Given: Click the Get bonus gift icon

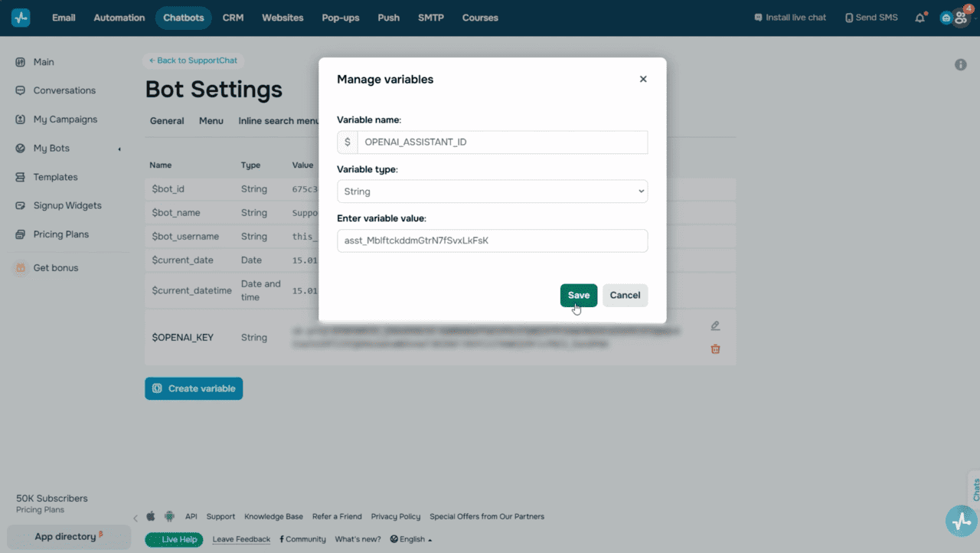Looking at the screenshot, I should pyautogui.click(x=21, y=268).
